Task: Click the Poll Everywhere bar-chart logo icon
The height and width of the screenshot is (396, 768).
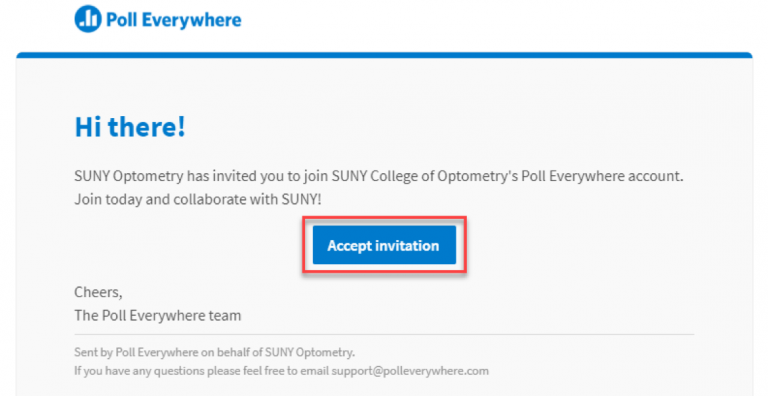Action: pyautogui.click(x=88, y=19)
